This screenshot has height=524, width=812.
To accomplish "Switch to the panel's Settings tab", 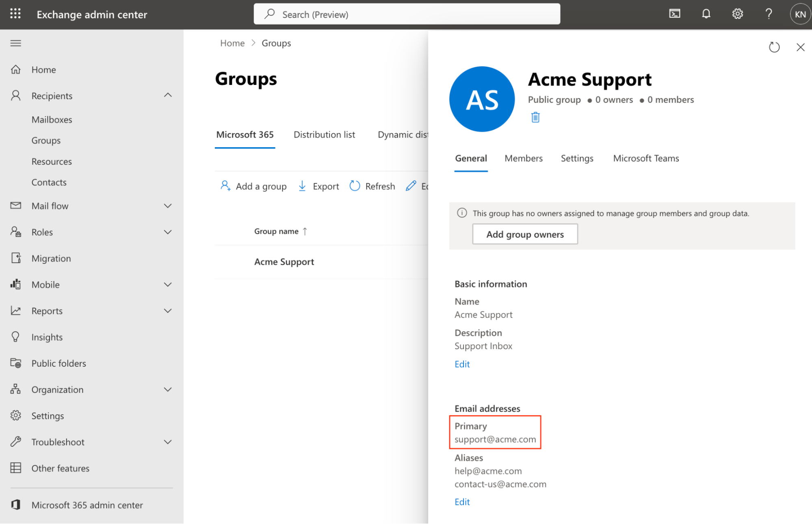I will (x=577, y=159).
